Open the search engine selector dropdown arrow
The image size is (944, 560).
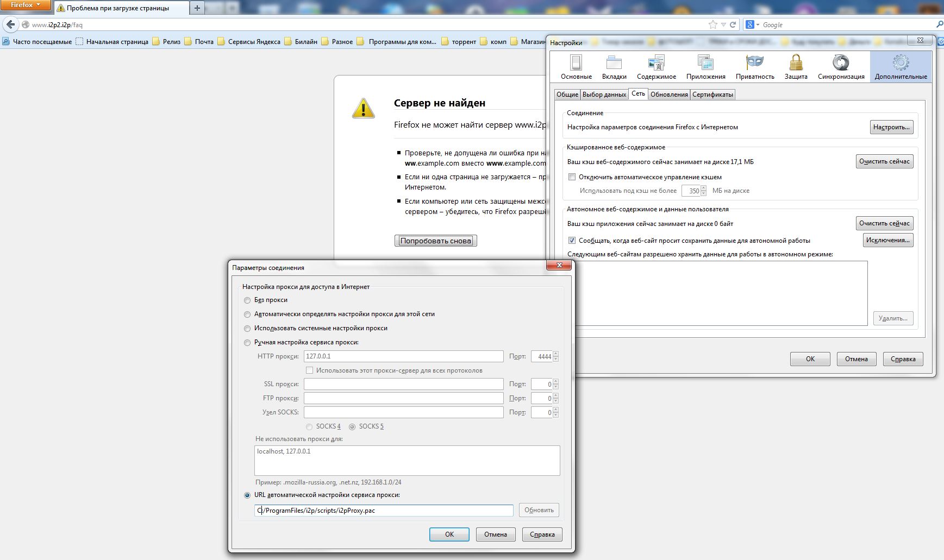click(x=758, y=25)
